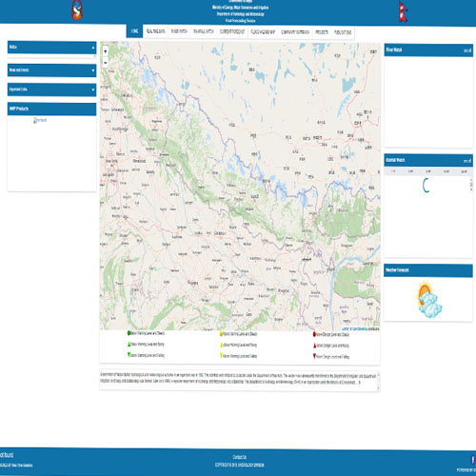
Task: Open the Rainfall Watch menu item
Action: click(x=204, y=31)
